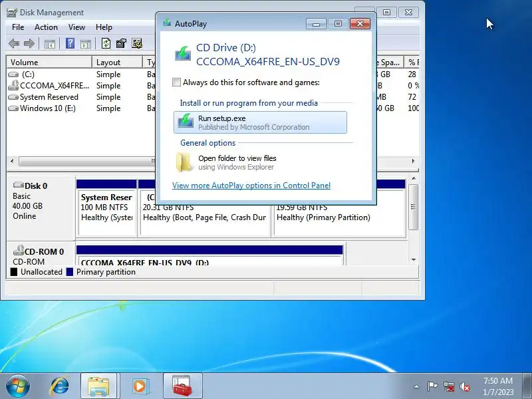This screenshot has width=532, height=399.
Task: Click the network tray icon with red X
Action: (448, 386)
